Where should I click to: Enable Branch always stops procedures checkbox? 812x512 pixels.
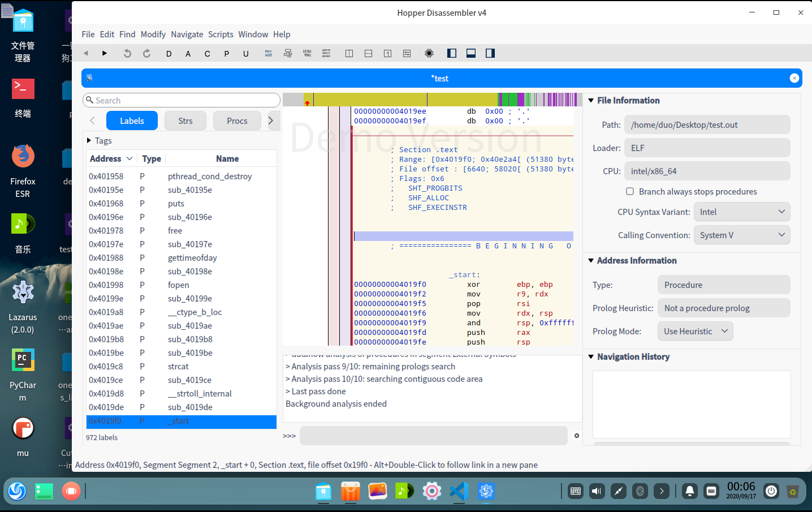[630, 192]
